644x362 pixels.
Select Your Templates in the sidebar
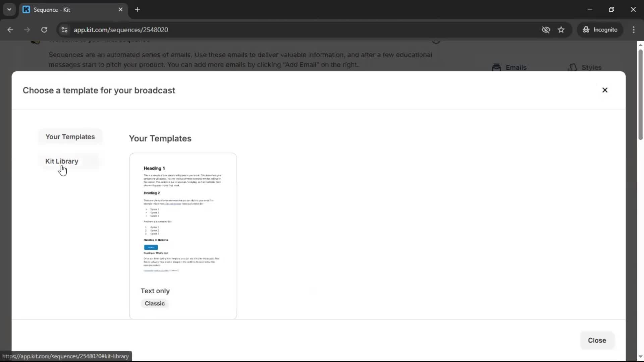point(70,136)
